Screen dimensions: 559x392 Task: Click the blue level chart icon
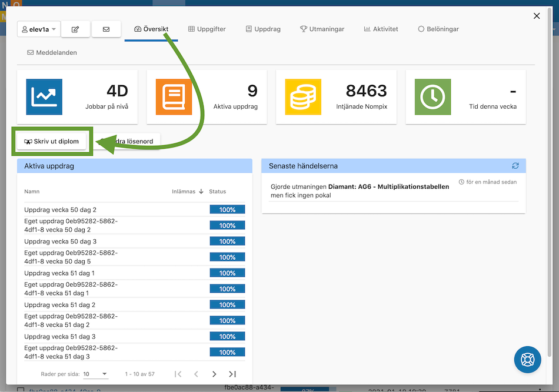point(44,97)
